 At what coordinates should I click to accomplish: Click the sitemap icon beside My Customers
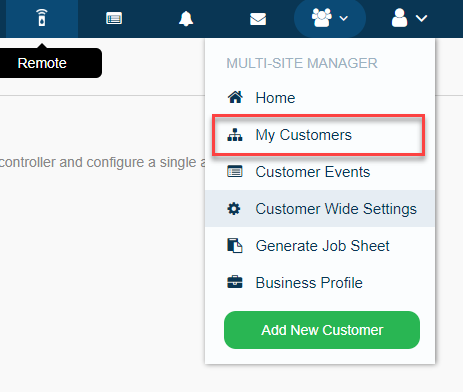point(235,135)
